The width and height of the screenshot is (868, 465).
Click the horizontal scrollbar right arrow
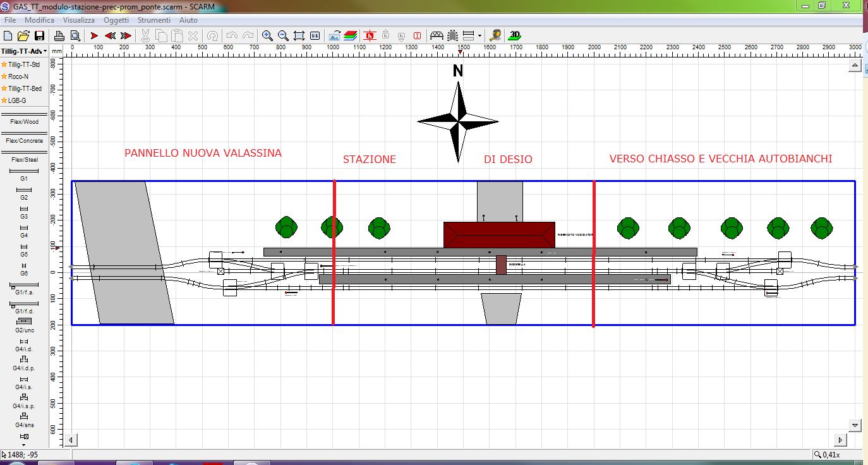(840, 440)
